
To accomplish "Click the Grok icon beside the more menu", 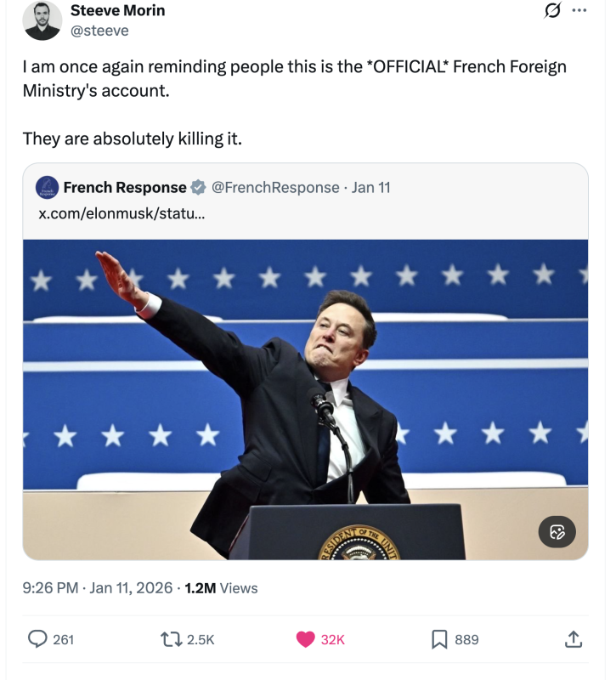I will tap(551, 11).
